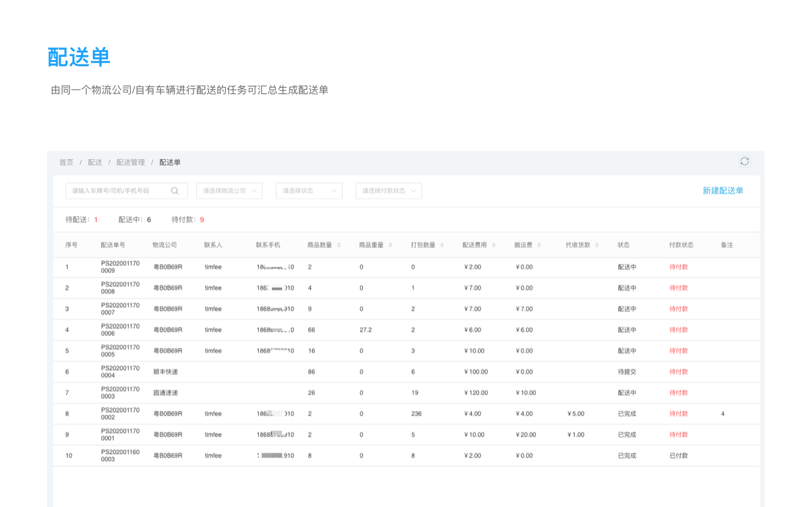The height and width of the screenshot is (507, 812).
Task: Sort by 商品数量 column arrows
Action: tap(339, 245)
